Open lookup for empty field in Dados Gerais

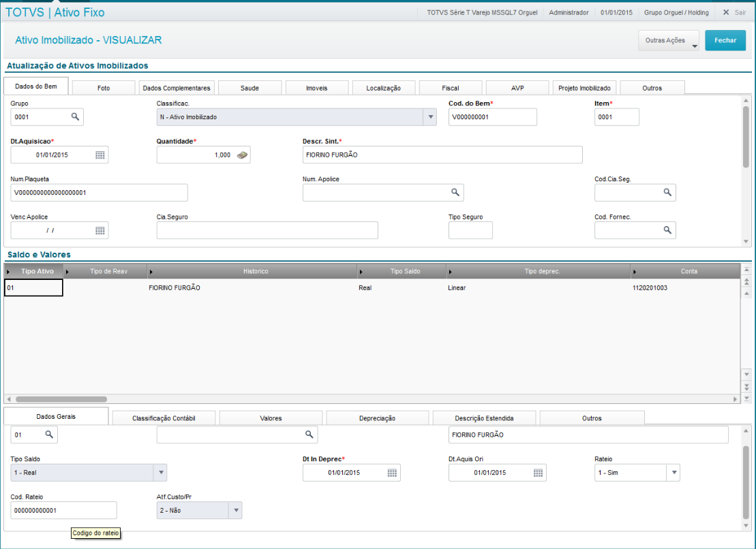coord(309,435)
